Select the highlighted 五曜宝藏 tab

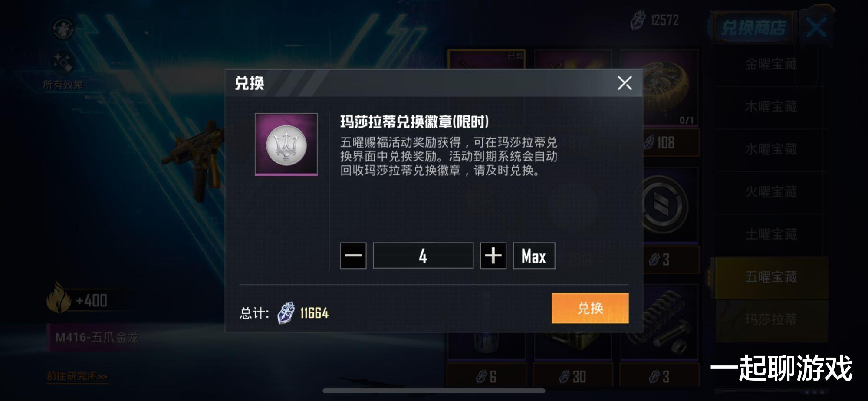point(771,277)
